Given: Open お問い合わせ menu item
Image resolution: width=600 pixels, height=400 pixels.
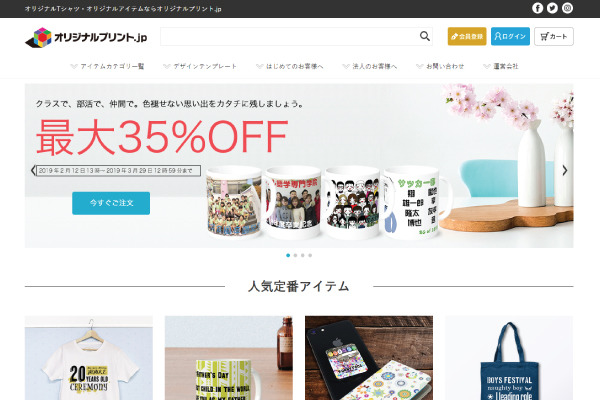Looking at the screenshot, I should point(440,66).
